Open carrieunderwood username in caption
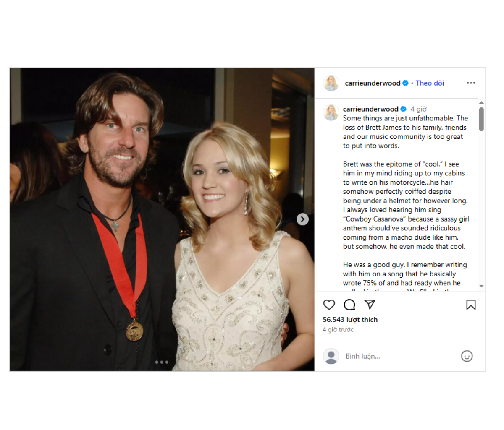Image resolution: width=504 pixels, height=430 pixels. (x=370, y=109)
